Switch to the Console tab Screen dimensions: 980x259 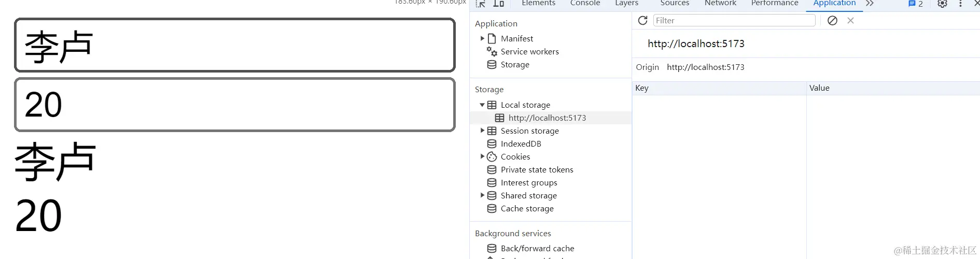point(585,3)
